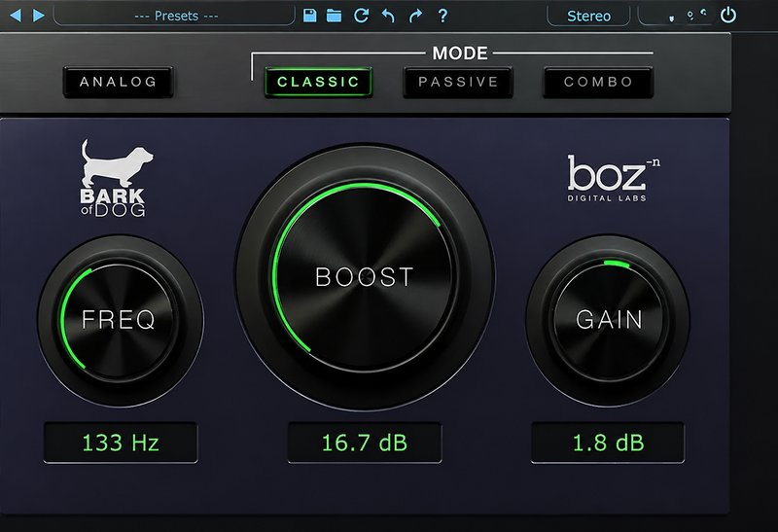Toggle the plugin power bypass button
The height and width of the screenshot is (532, 778).
(x=727, y=15)
